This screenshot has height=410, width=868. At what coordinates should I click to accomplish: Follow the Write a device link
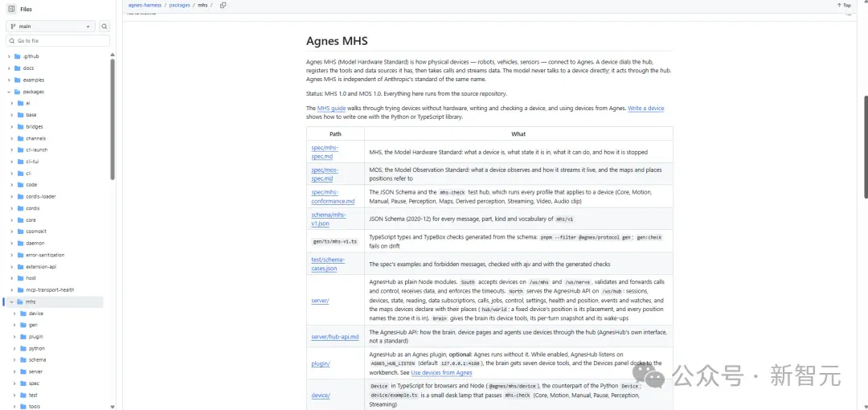(x=645, y=109)
